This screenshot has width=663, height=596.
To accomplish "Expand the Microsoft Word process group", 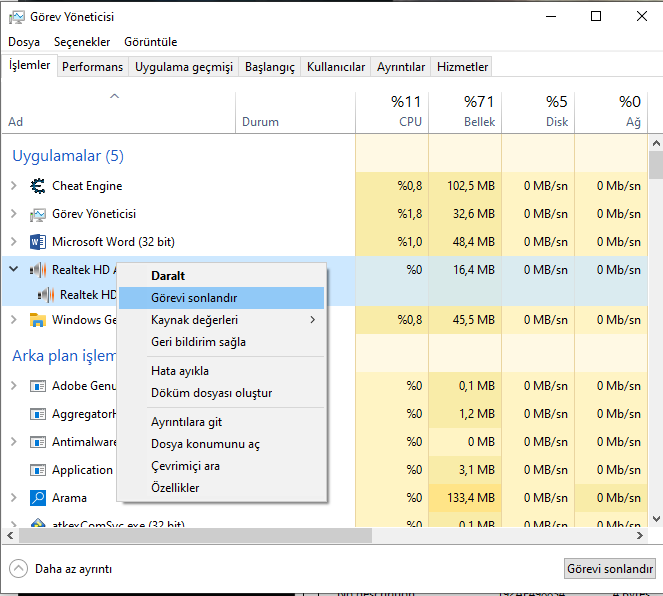I will pos(14,242).
